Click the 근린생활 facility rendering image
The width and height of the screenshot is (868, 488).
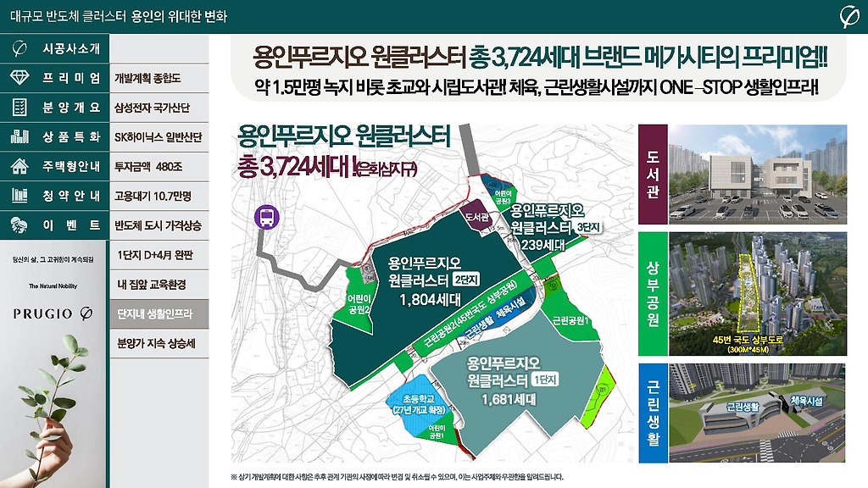[x=757, y=413]
